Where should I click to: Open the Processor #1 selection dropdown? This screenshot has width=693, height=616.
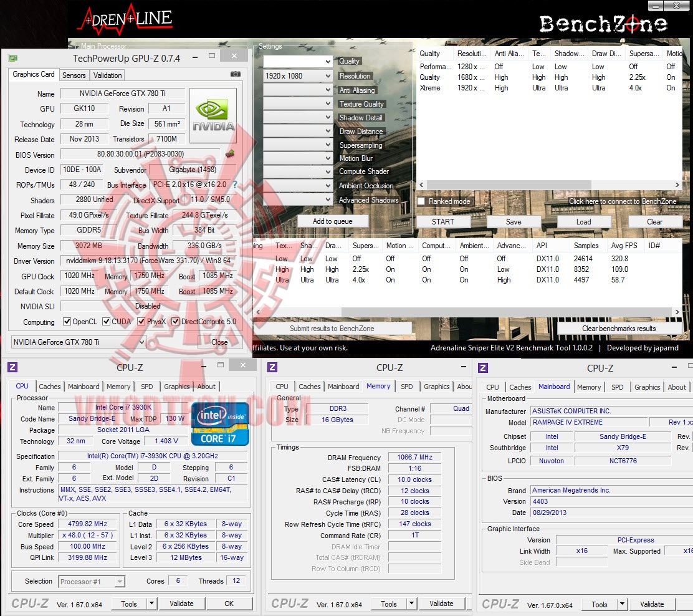[x=92, y=582]
